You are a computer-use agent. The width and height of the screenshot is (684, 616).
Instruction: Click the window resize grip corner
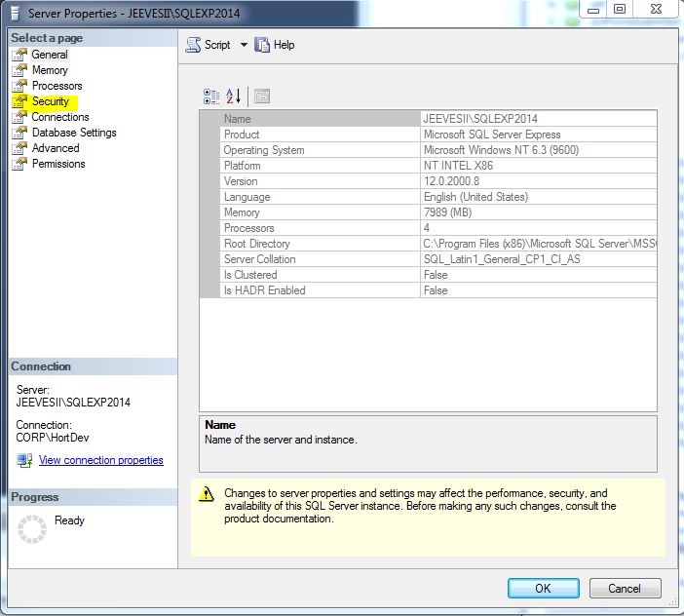(x=673, y=602)
